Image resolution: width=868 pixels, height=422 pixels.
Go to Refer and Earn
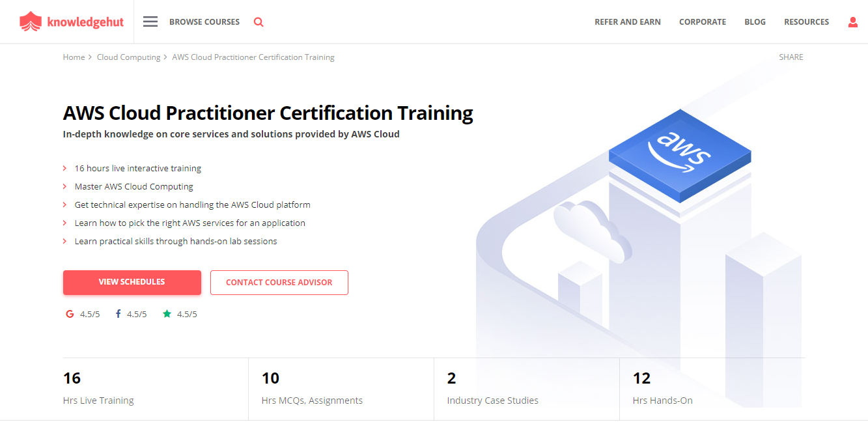click(x=627, y=21)
